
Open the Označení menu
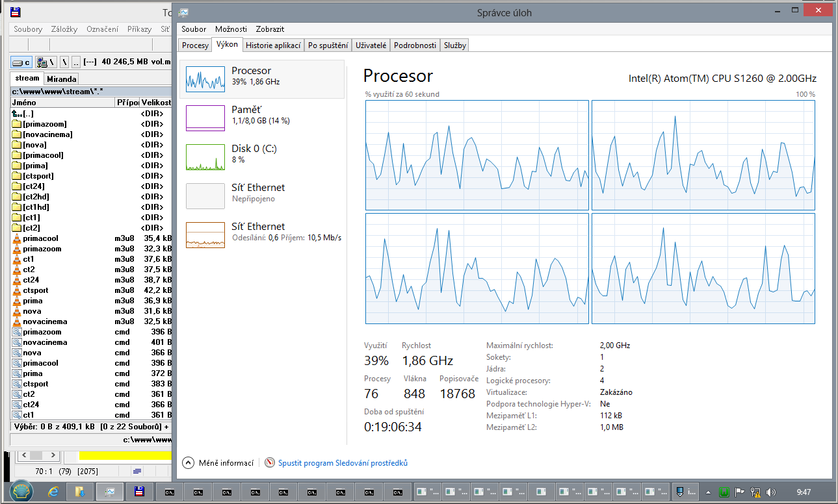(102, 29)
